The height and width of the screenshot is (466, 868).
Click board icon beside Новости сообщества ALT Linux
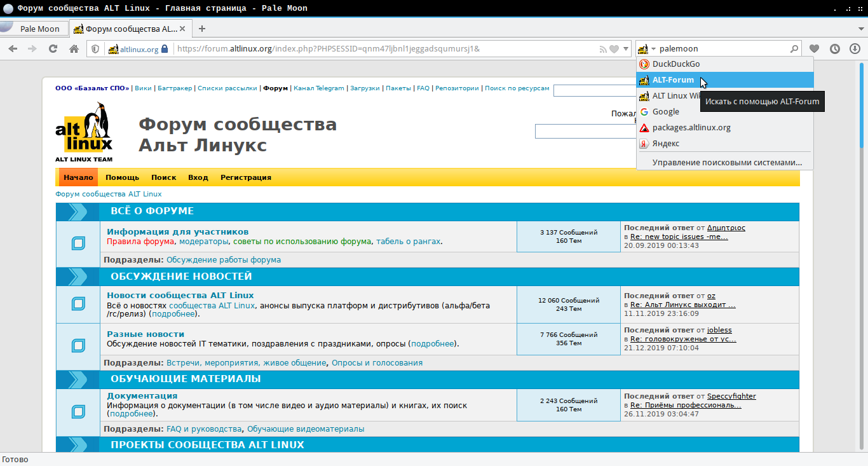tap(78, 304)
